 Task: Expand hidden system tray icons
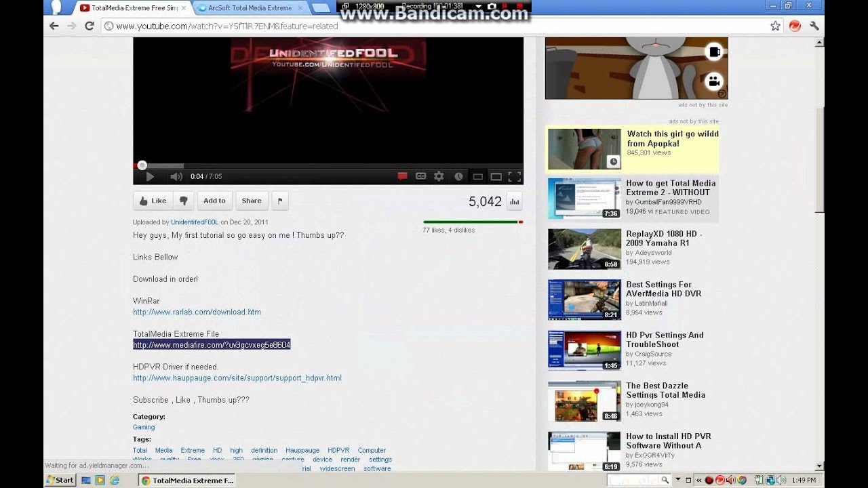coord(698,480)
